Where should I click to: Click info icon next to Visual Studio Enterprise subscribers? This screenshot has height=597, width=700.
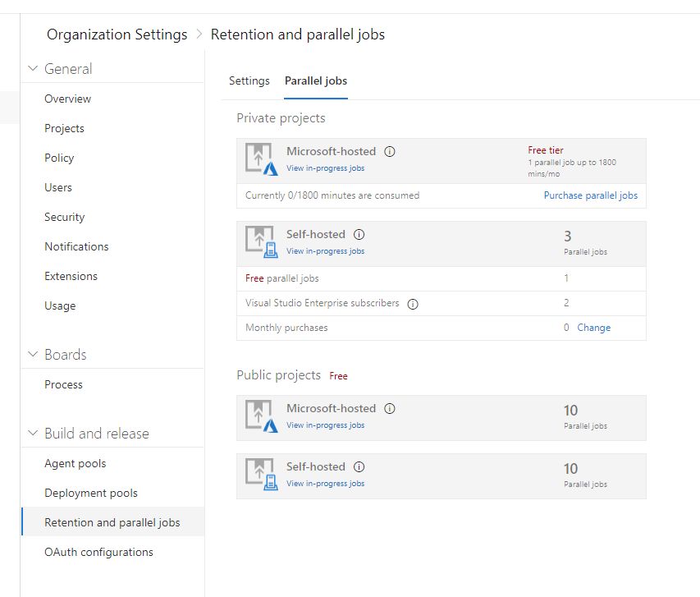(x=413, y=304)
